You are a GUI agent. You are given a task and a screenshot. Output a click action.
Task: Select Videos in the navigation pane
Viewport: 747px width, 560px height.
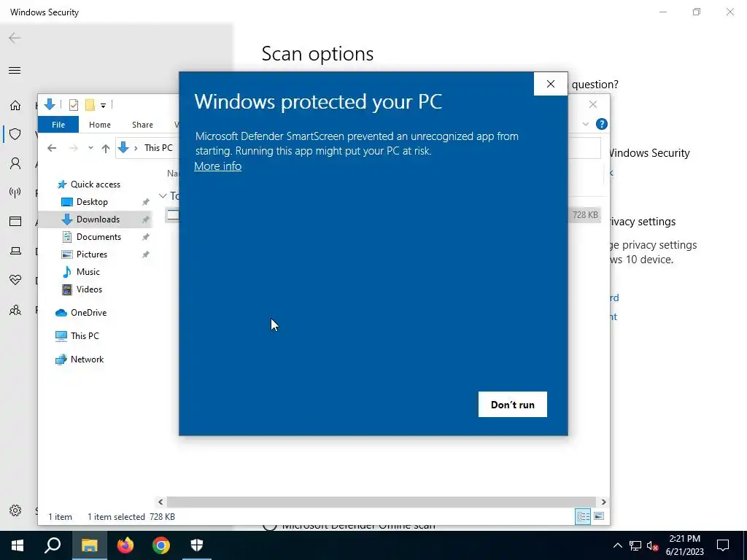click(x=89, y=289)
